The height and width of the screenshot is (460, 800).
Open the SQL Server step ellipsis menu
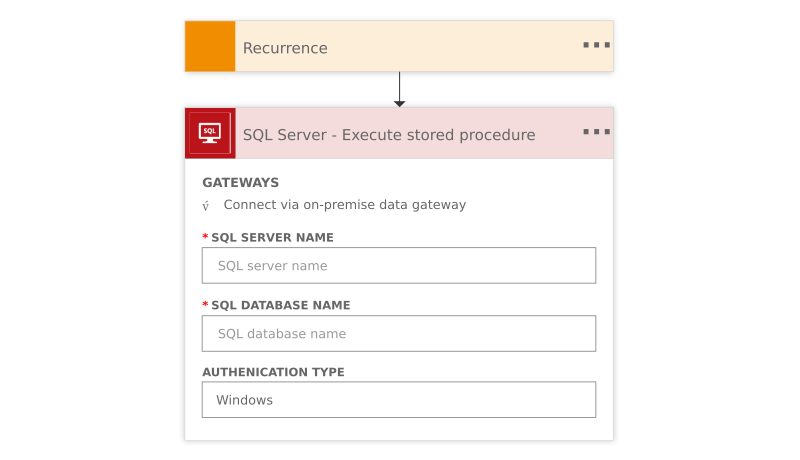(x=596, y=132)
